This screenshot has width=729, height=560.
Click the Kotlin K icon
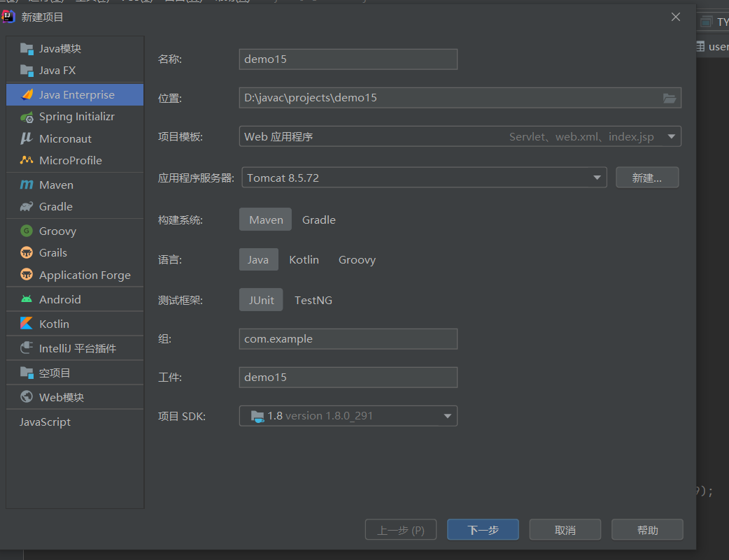point(27,324)
